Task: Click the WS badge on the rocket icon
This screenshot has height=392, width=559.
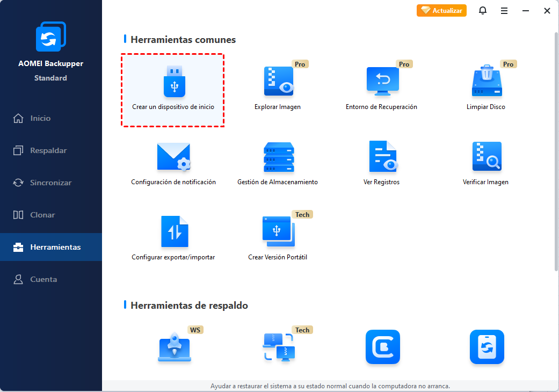Action: (x=195, y=330)
